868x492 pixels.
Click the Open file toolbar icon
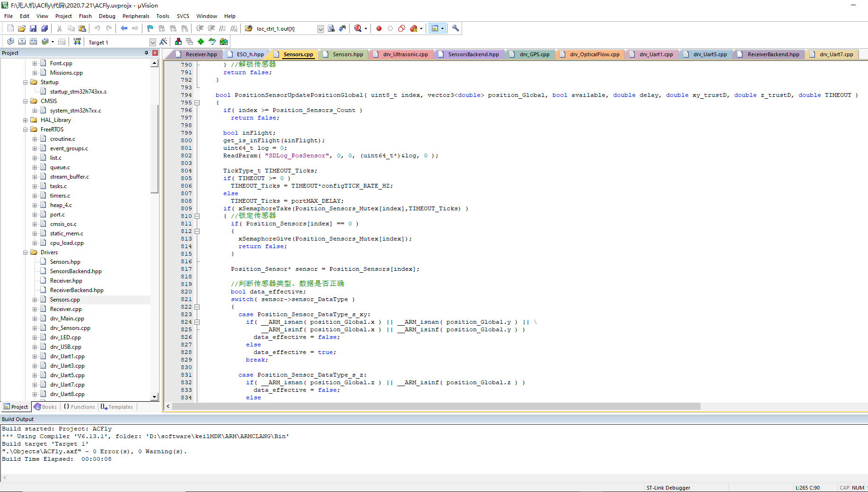point(22,28)
